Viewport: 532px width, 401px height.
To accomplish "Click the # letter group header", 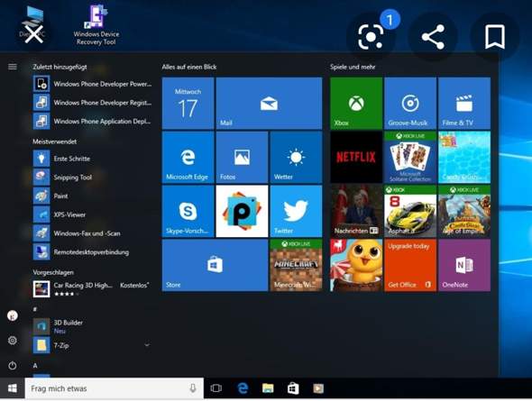I will (35, 309).
